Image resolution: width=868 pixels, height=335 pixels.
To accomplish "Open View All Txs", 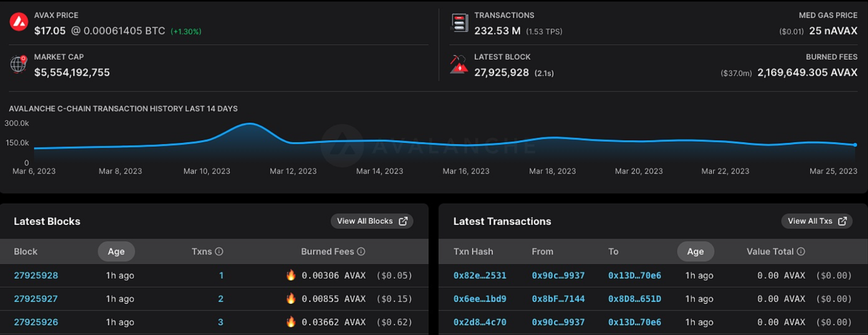I will (x=816, y=221).
